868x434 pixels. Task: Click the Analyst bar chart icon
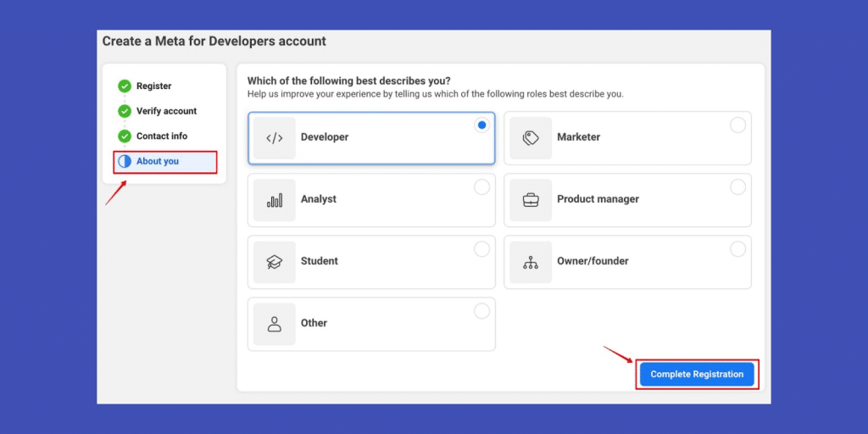[275, 200]
